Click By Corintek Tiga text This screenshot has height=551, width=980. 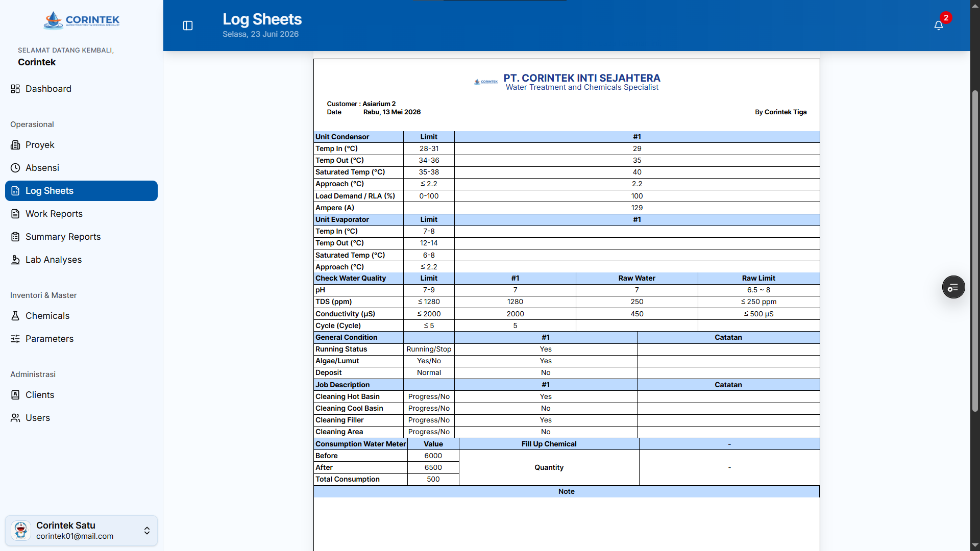781,112
